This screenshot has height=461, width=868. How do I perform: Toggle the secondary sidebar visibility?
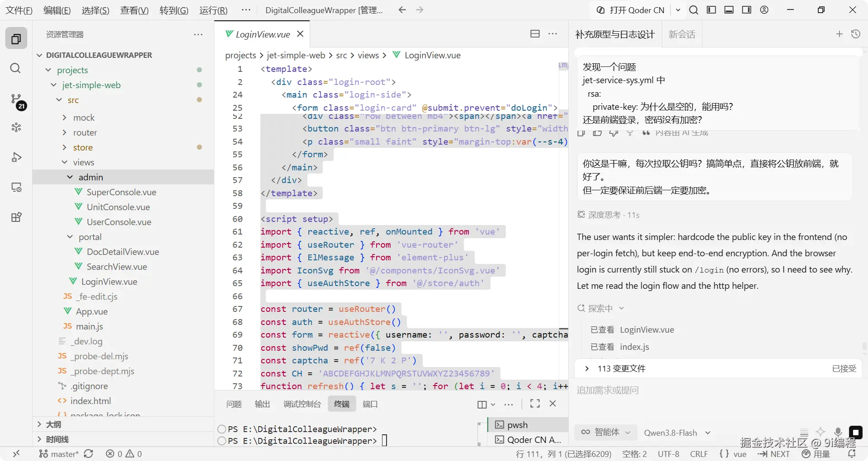(747, 10)
